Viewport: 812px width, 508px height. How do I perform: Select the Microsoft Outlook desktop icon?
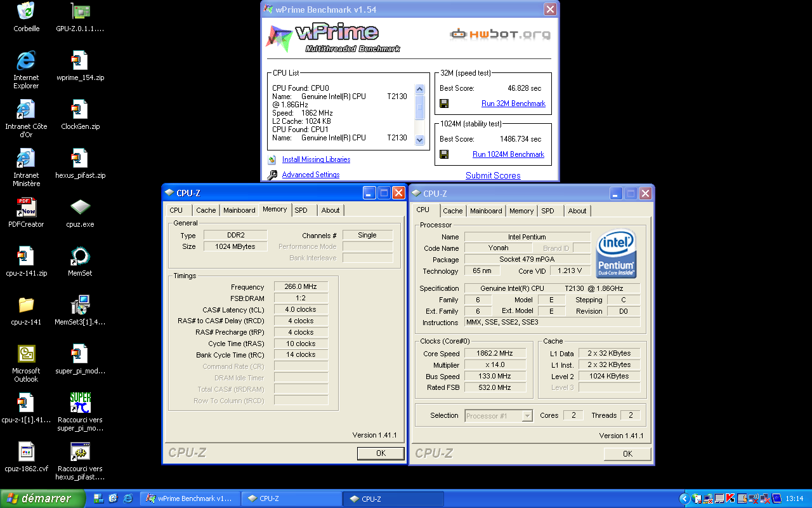pyautogui.click(x=26, y=354)
